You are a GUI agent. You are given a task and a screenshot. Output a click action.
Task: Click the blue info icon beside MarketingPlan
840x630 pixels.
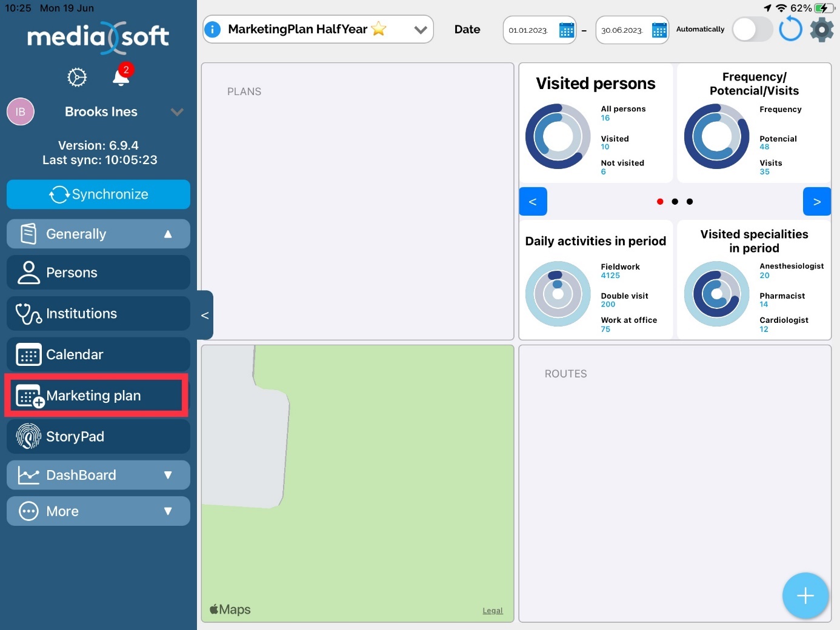(x=213, y=29)
